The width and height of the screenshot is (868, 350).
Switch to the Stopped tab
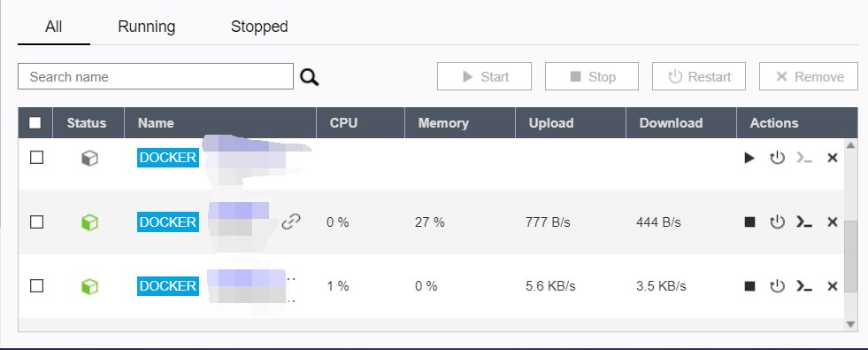pos(259,26)
